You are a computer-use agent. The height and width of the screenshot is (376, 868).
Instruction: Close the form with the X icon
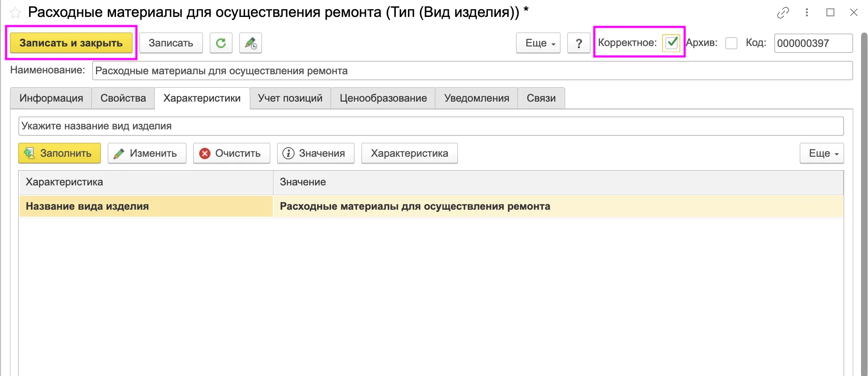(854, 13)
